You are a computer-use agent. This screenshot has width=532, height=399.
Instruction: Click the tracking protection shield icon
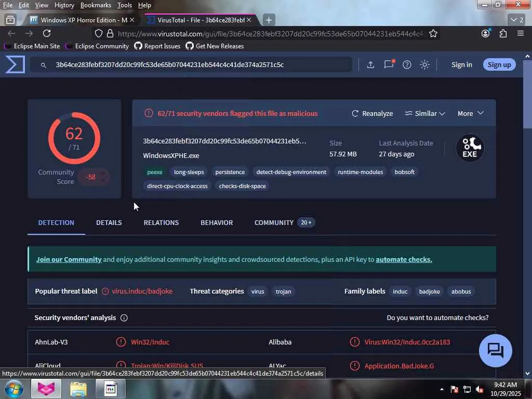tap(98, 33)
